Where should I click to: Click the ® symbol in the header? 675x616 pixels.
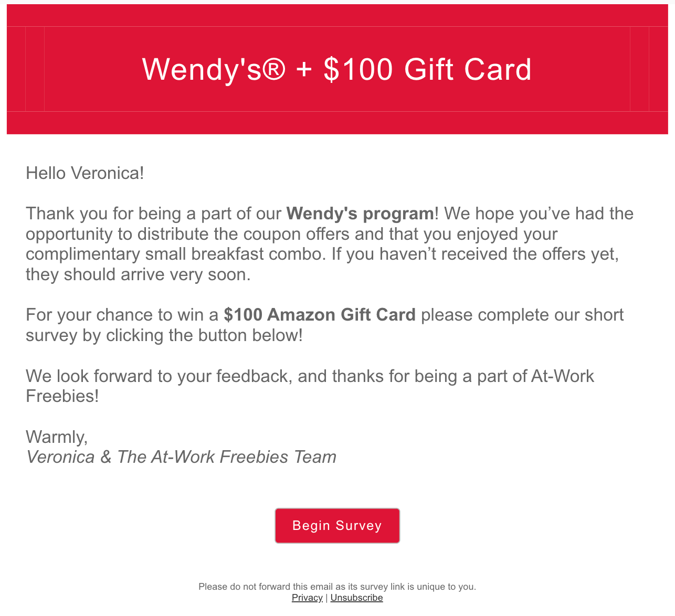273,69
